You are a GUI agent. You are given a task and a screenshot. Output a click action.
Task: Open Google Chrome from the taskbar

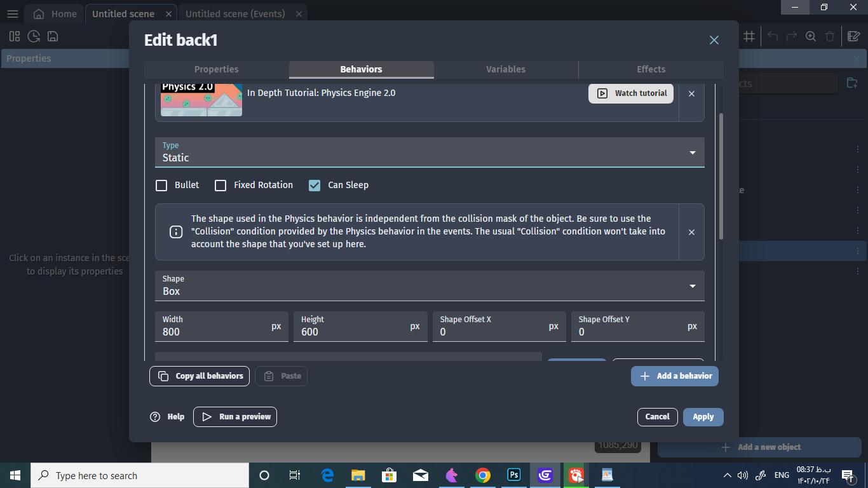tap(483, 475)
